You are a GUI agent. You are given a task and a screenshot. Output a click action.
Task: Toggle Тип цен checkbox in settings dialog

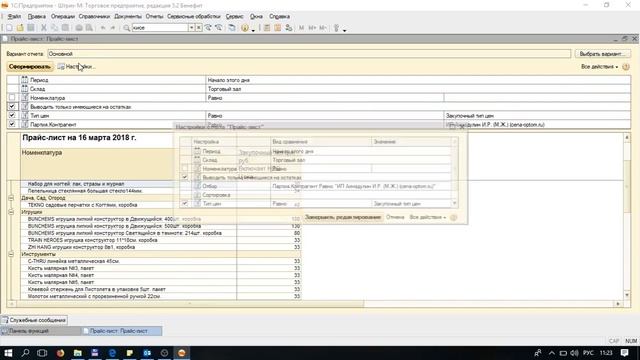click(185, 203)
